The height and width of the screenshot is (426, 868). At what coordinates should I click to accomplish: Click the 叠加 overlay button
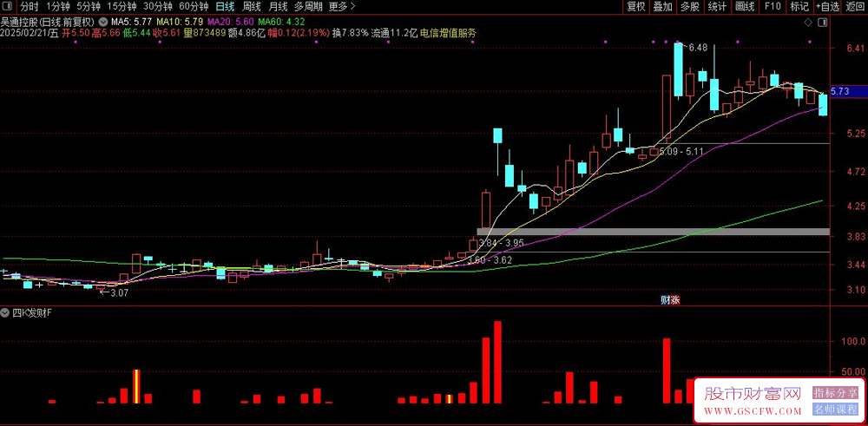tap(662, 7)
